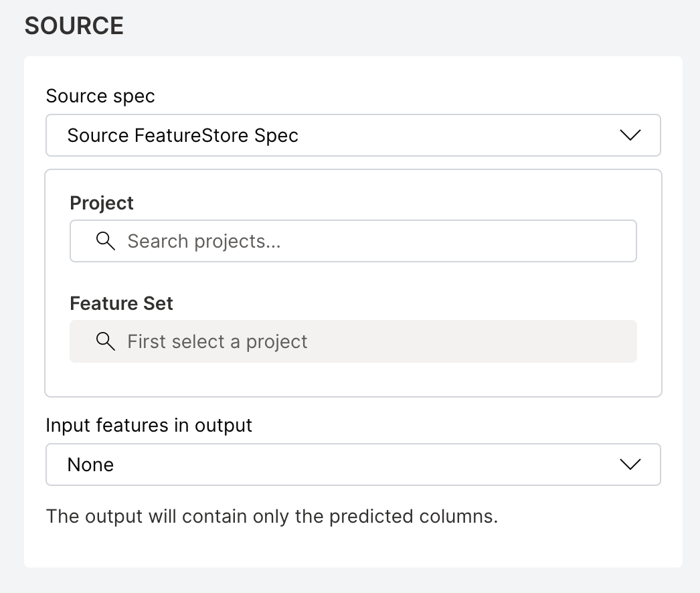Image resolution: width=700 pixels, height=593 pixels.
Task: Click the chevron on the Source spec selector
Action: tap(630, 135)
